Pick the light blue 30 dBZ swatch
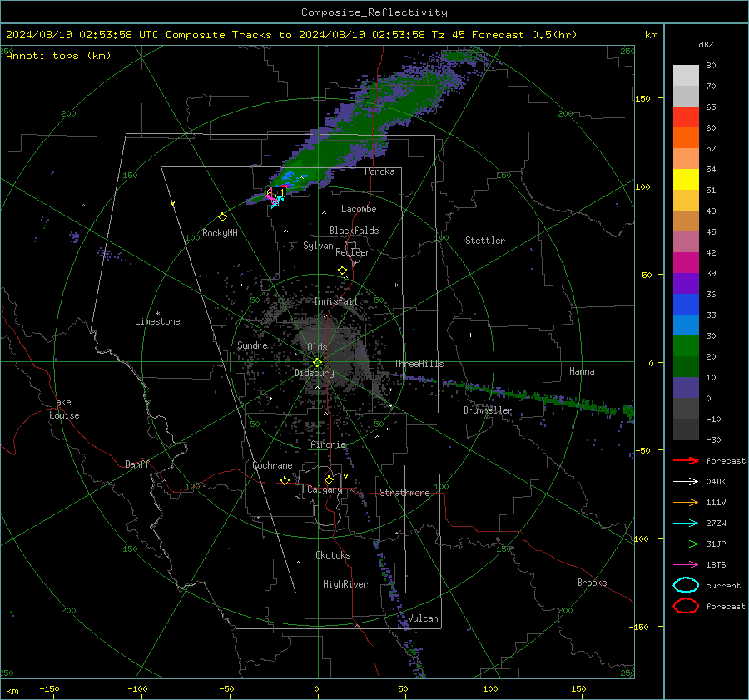749x700 pixels. [x=686, y=325]
